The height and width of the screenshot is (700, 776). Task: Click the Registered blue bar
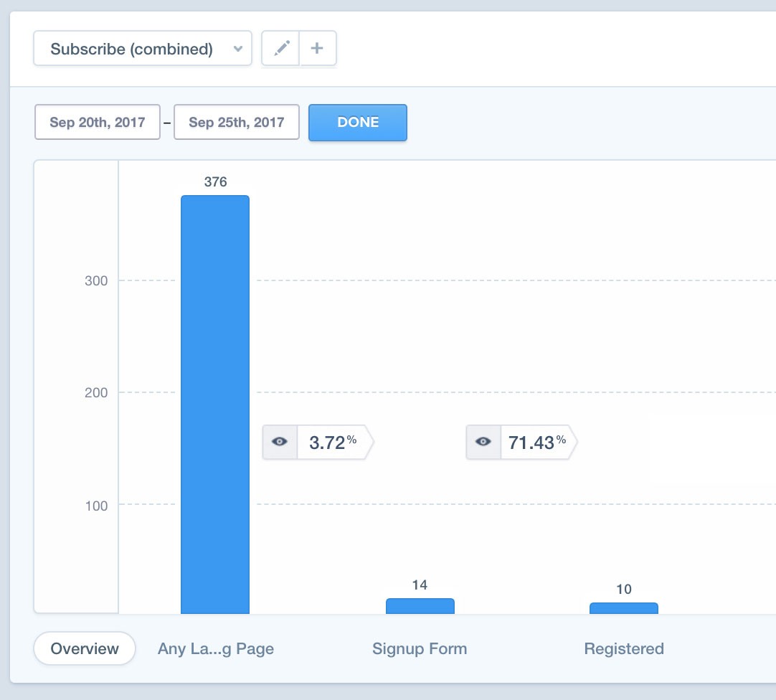pyautogui.click(x=623, y=608)
